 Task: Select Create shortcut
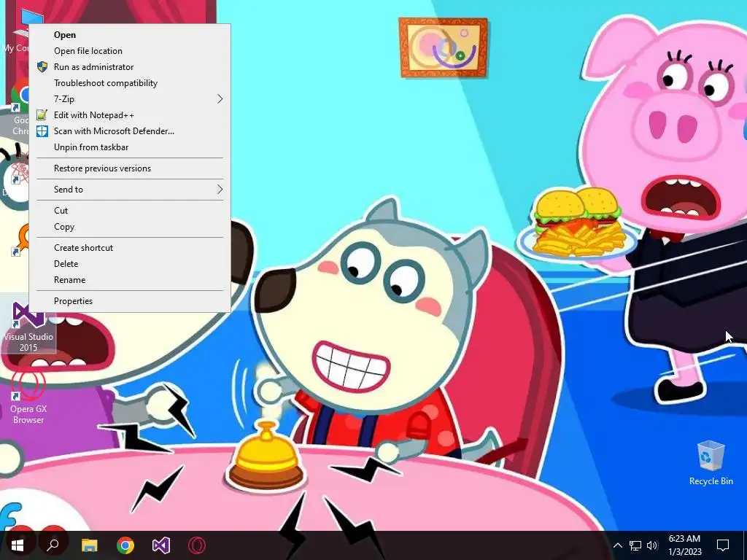point(130,248)
